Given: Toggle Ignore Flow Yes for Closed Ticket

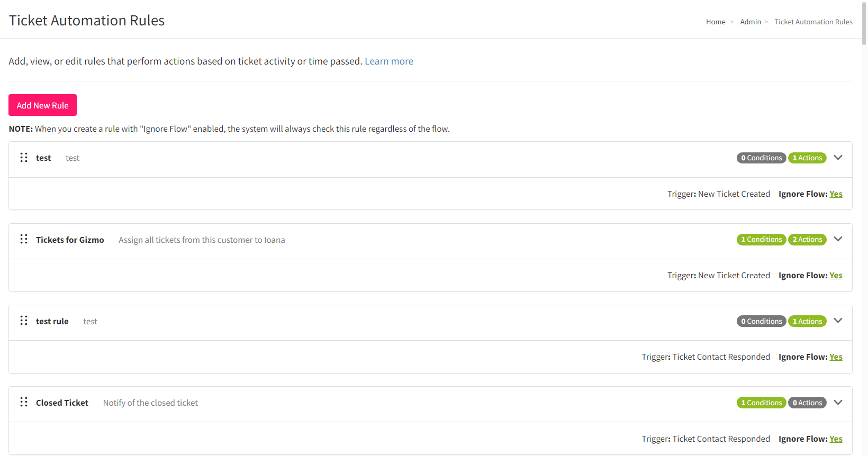Looking at the screenshot, I should [x=836, y=439].
